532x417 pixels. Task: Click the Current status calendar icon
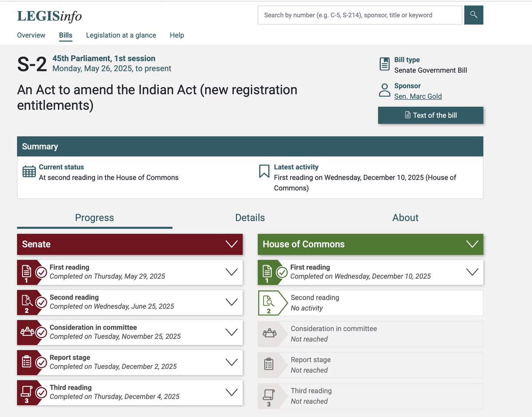pyautogui.click(x=29, y=171)
